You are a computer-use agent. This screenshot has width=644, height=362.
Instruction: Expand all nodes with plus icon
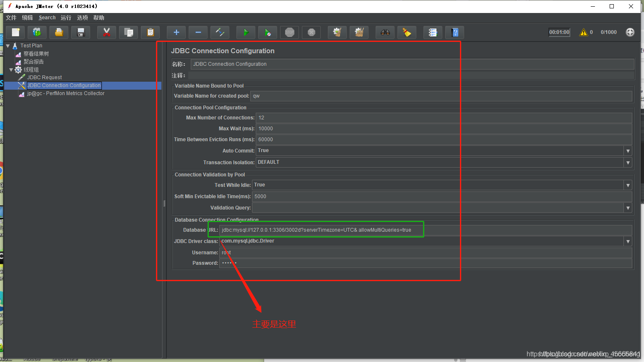[177, 32]
